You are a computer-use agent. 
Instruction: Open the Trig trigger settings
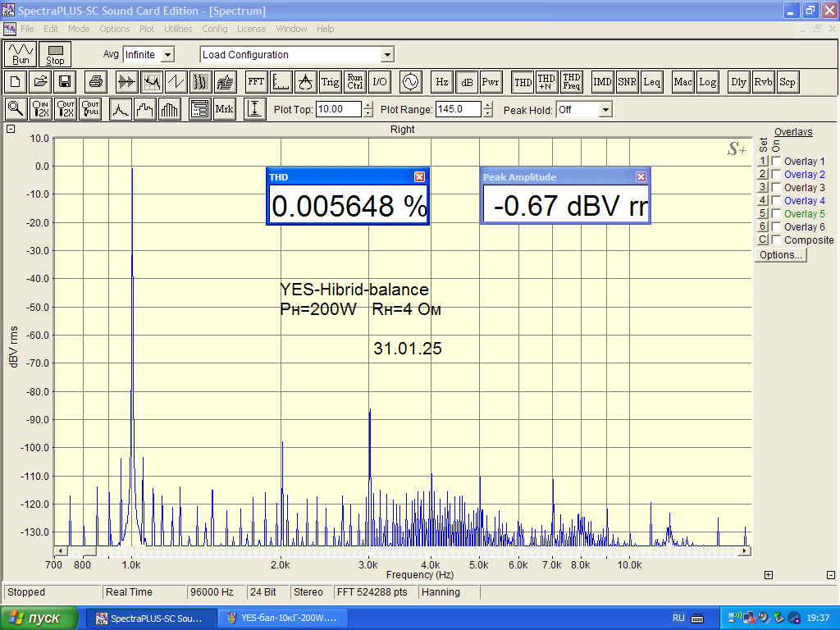(x=330, y=82)
